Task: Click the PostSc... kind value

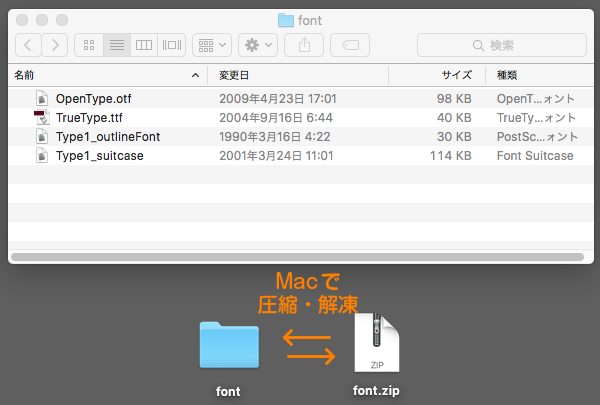Action: (x=537, y=137)
